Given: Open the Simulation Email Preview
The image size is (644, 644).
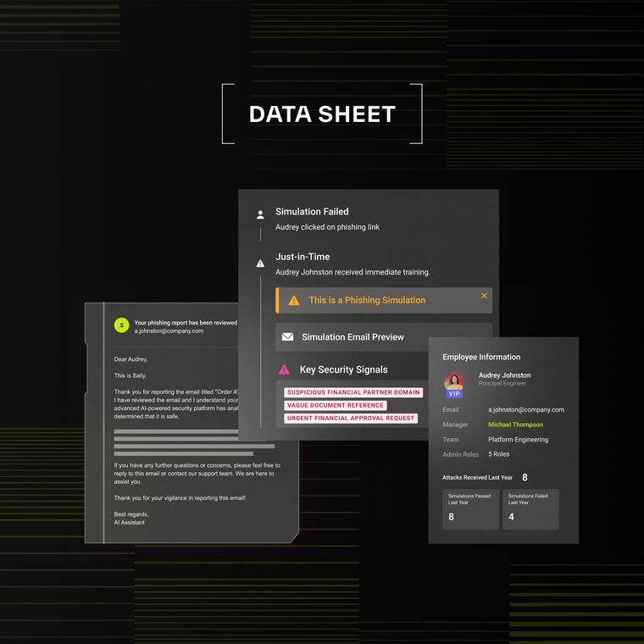Looking at the screenshot, I should click(353, 337).
